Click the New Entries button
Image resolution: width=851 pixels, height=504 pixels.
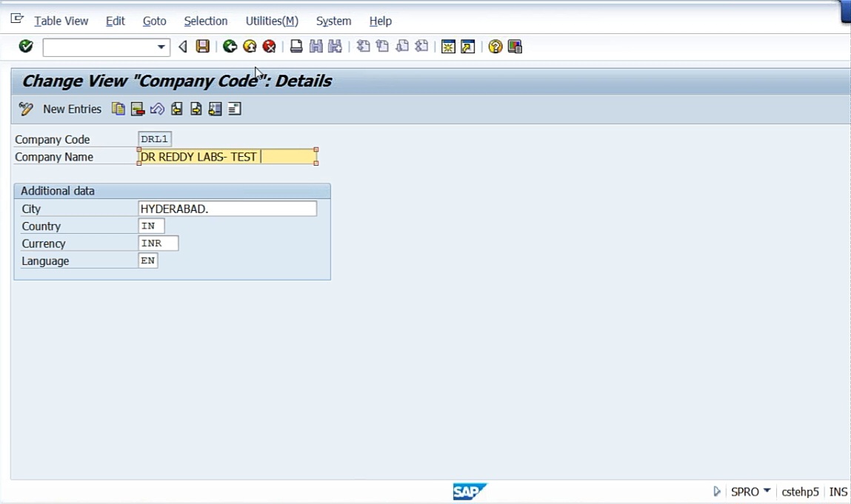pyautogui.click(x=72, y=109)
